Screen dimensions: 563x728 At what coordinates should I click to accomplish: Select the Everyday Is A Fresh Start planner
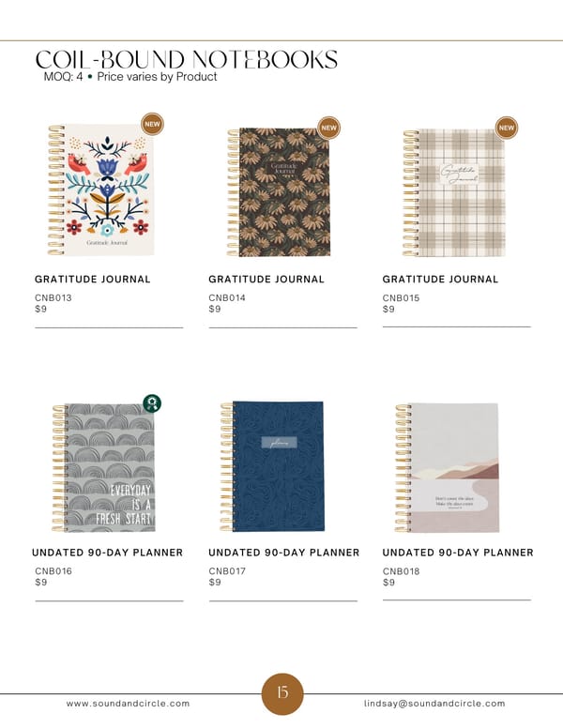(x=103, y=467)
